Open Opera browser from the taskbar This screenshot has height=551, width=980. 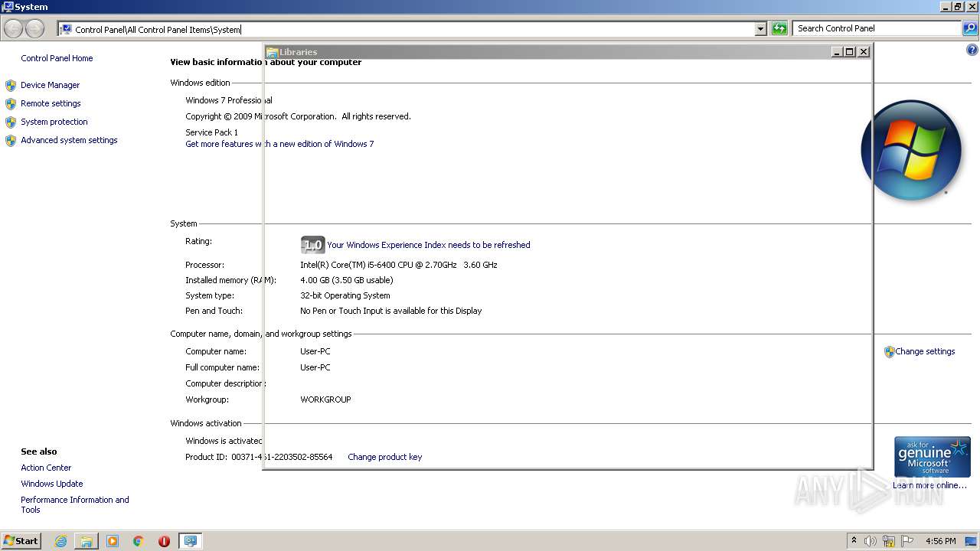click(x=164, y=541)
